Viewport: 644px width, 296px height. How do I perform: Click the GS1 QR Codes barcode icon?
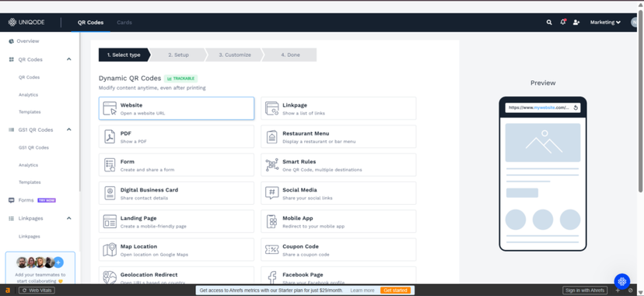(12, 130)
